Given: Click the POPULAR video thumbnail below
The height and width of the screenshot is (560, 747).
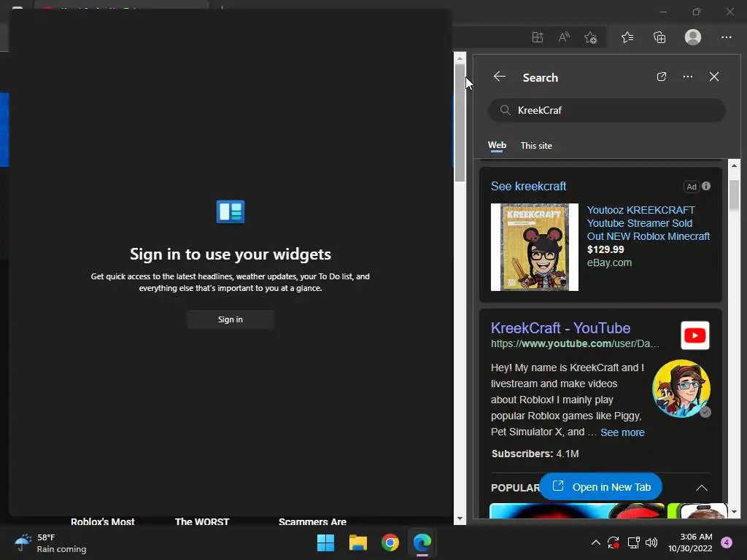Looking at the screenshot, I should point(577,510).
